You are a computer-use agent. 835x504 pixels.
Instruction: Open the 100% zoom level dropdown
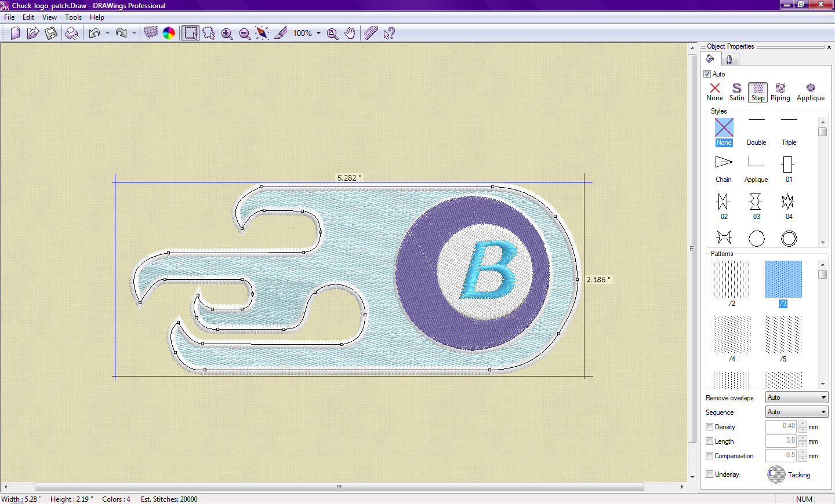pyautogui.click(x=319, y=33)
